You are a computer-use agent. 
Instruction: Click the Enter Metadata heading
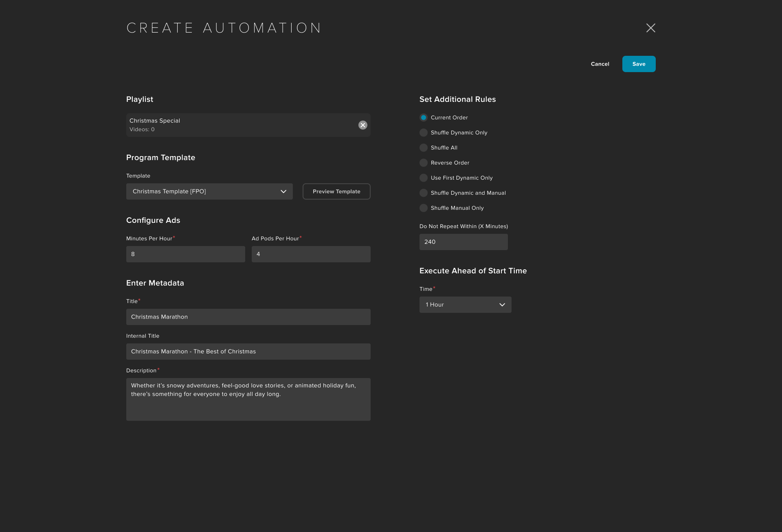point(155,283)
